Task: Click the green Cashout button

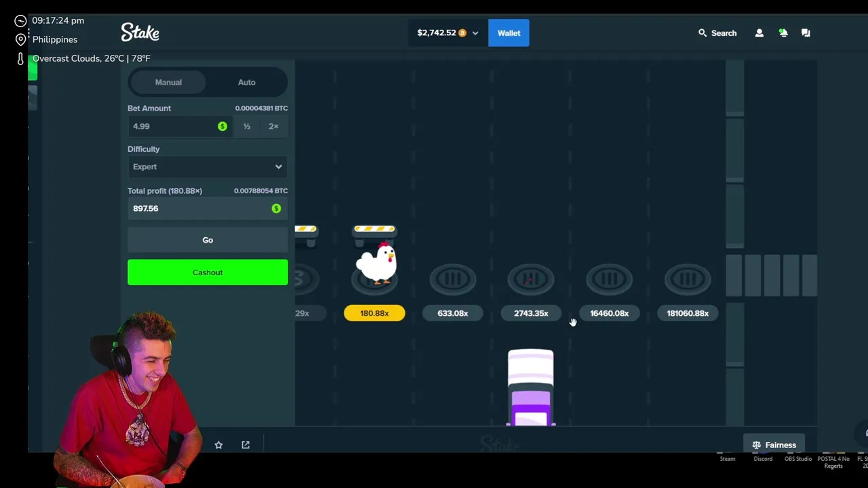Action: (x=208, y=272)
